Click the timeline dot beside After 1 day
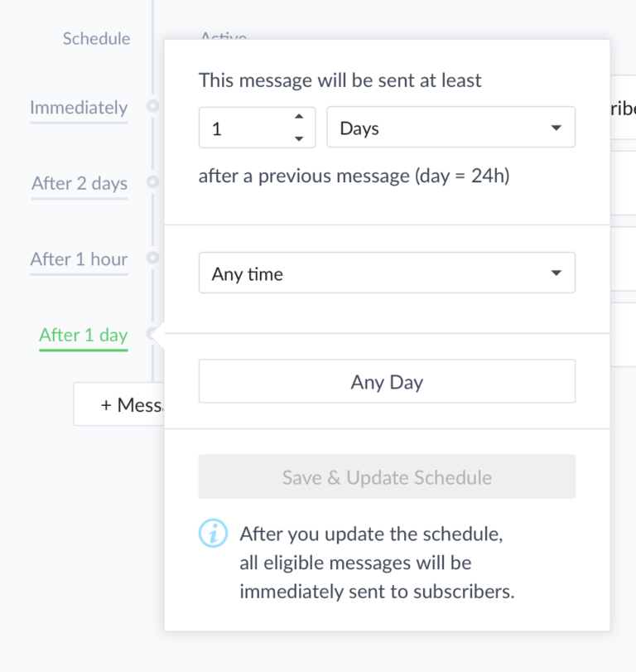Screen dimensions: 636x672 [153, 335]
